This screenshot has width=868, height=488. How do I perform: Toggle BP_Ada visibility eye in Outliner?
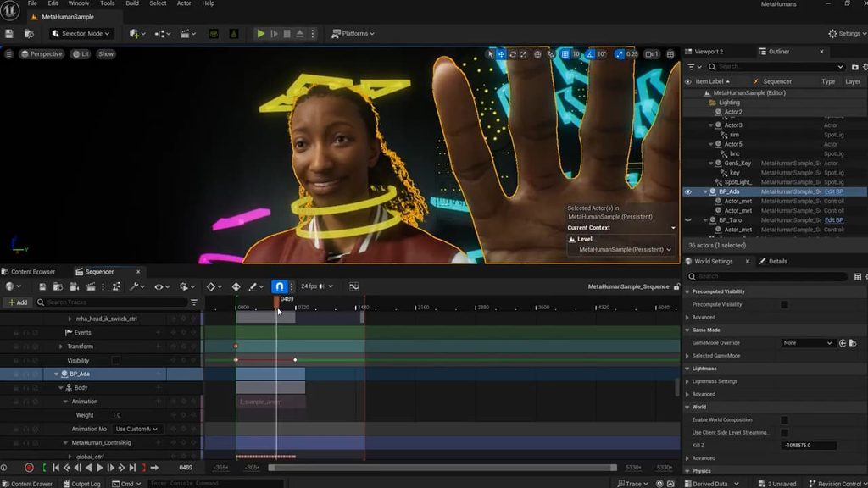688,192
